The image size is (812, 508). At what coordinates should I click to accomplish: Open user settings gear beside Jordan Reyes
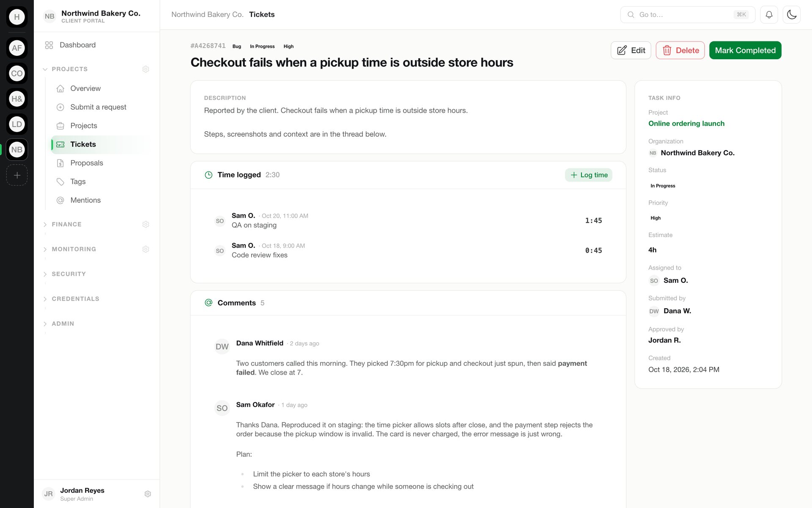coord(148,494)
